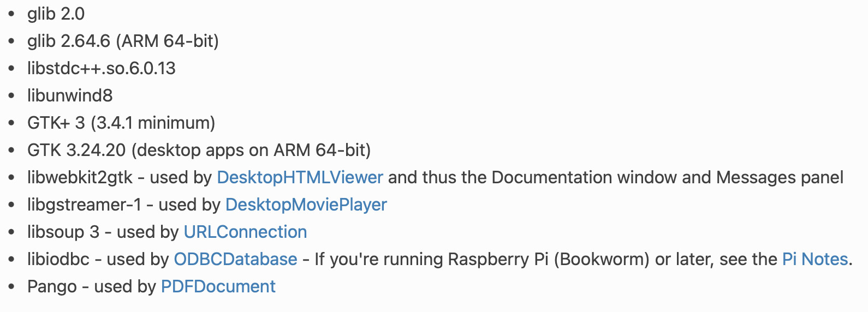Open the ODBCDatabase documentation link

(235, 259)
